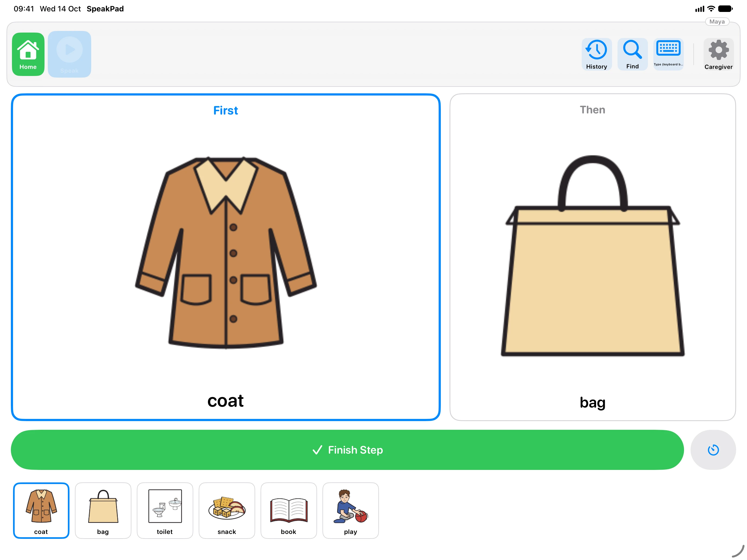Image resolution: width=747 pixels, height=560 pixels.
Task: Choose the bag symbol tile
Action: pos(103,510)
